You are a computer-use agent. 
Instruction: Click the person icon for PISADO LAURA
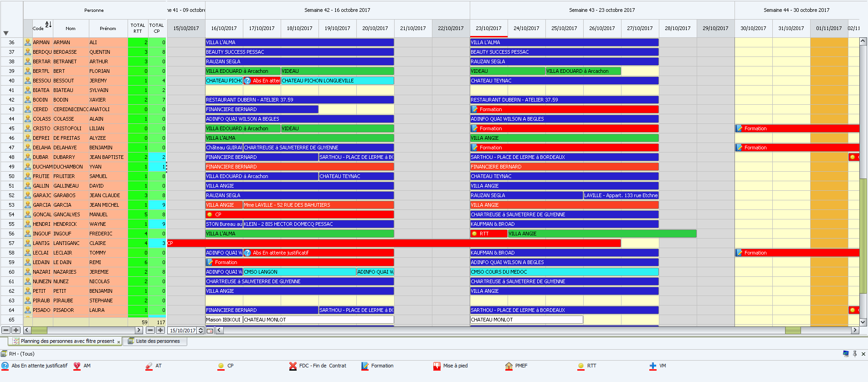28,310
